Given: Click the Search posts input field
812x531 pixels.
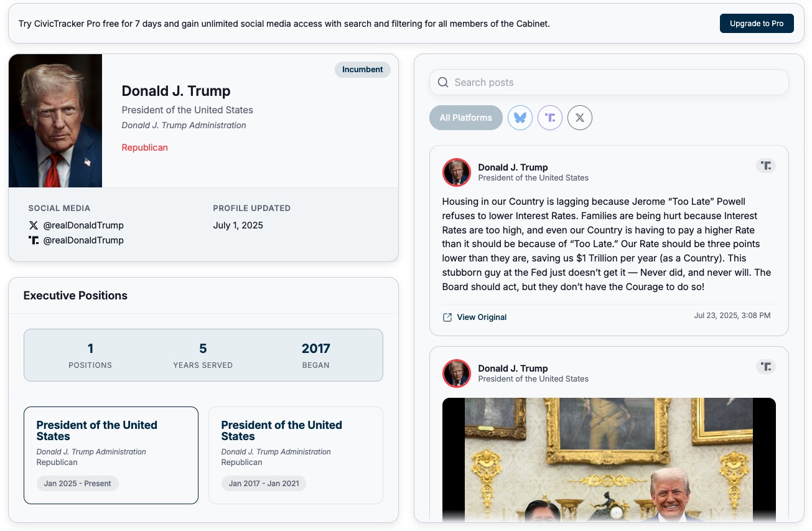Looking at the screenshot, I should pos(609,82).
